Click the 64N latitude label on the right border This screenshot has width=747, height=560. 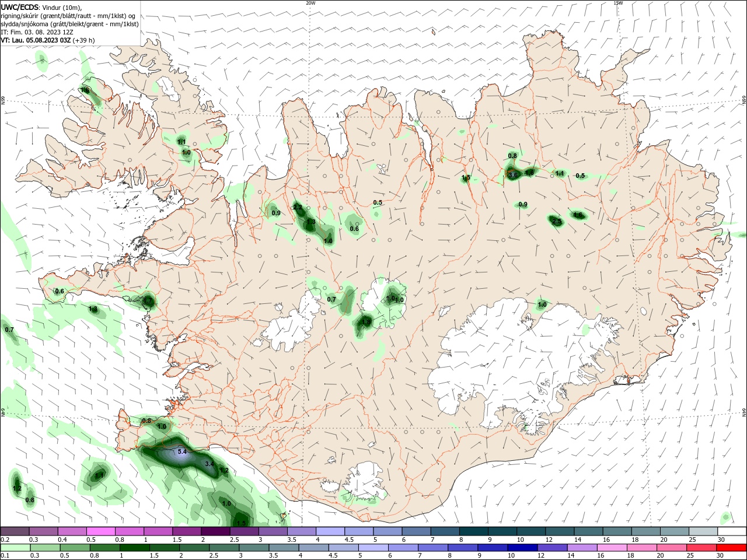pyautogui.click(x=744, y=413)
